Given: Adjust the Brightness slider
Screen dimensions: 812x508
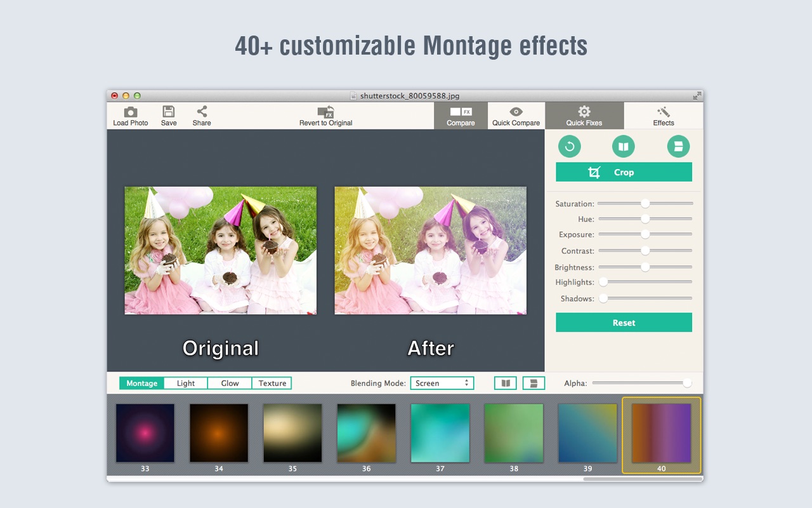Looking at the screenshot, I should tap(645, 267).
